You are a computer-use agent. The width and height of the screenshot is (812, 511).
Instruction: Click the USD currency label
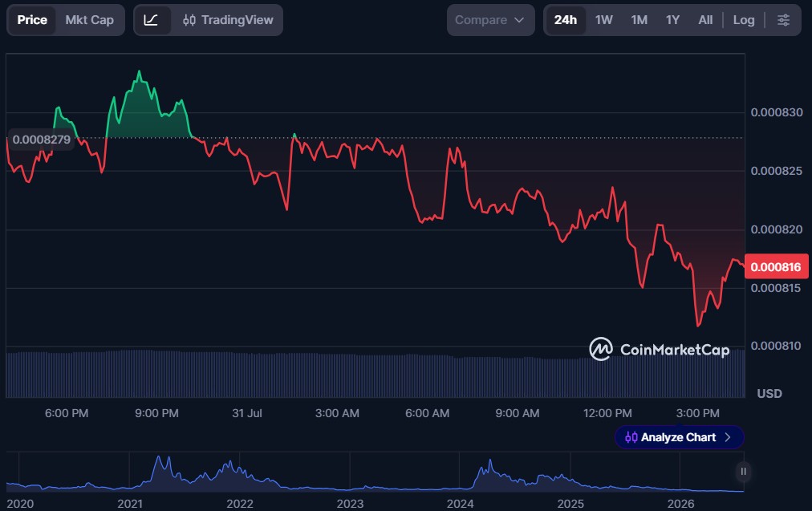pyautogui.click(x=769, y=393)
